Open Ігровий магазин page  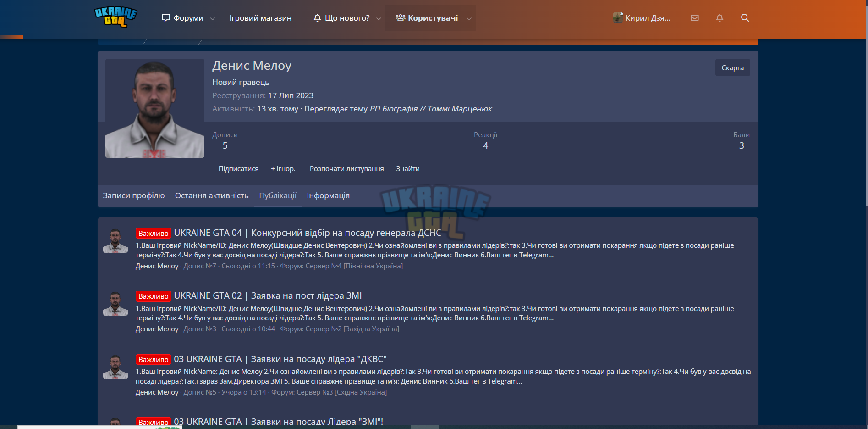[260, 18]
